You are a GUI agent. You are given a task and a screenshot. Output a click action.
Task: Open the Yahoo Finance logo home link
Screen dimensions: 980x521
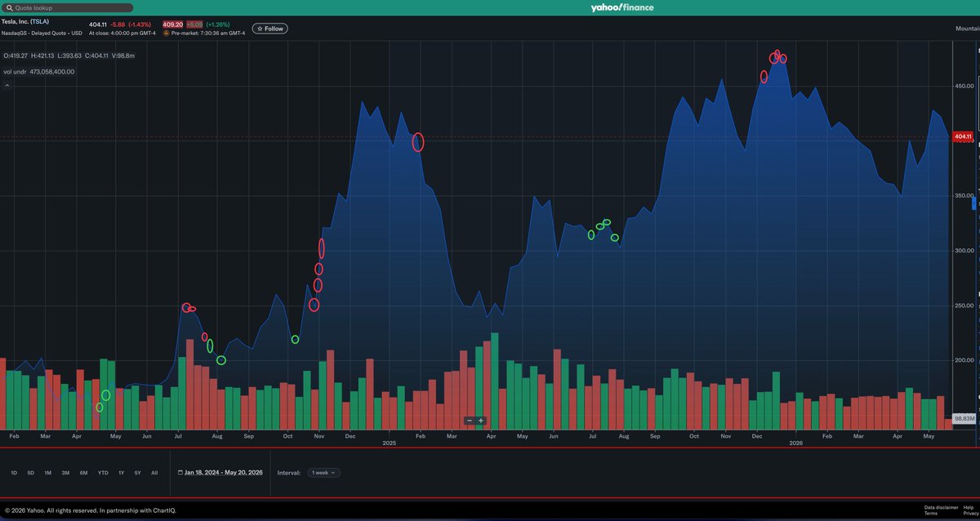pos(622,7)
